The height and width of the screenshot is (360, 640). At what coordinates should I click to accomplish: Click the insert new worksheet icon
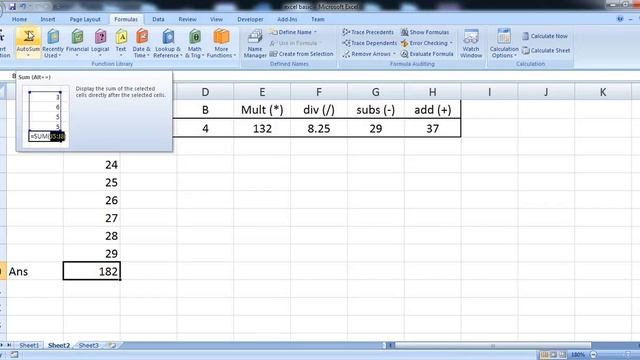pos(112,345)
